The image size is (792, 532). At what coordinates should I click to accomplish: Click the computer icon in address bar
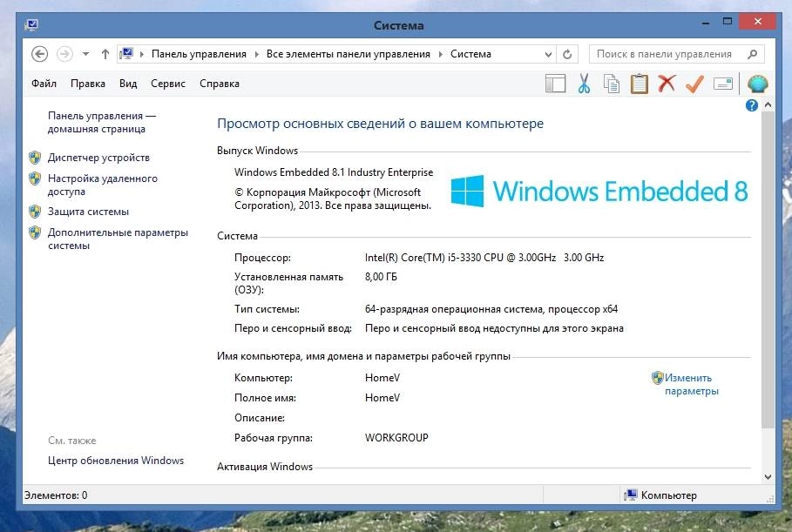tap(127, 53)
